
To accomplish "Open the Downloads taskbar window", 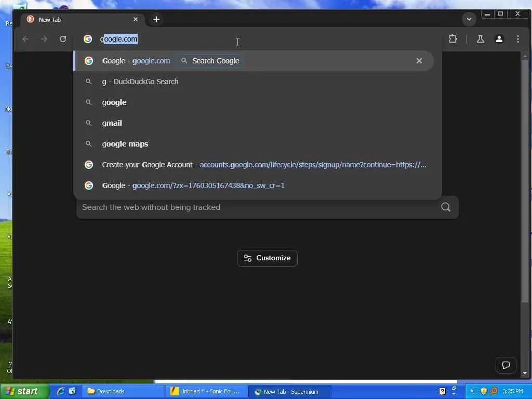I will [x=123, y=391].
